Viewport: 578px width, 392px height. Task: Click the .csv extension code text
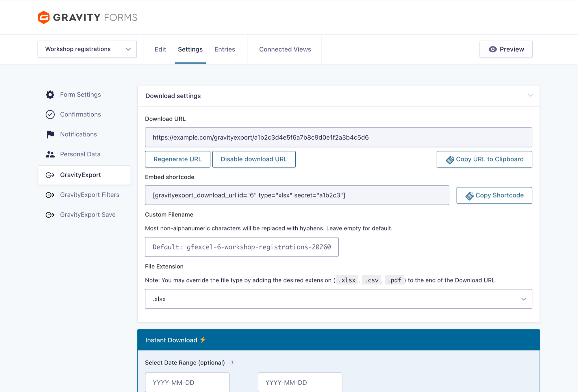click(371, 280)
